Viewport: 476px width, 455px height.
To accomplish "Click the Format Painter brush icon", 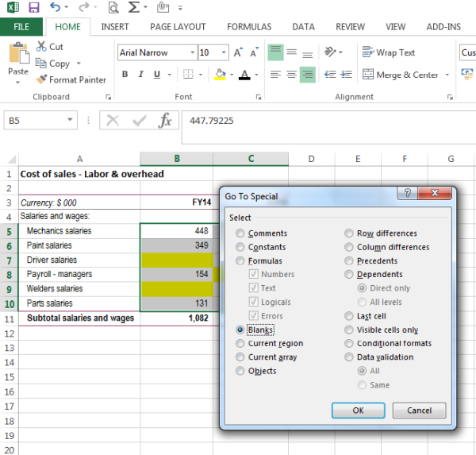I will point(42,79).
